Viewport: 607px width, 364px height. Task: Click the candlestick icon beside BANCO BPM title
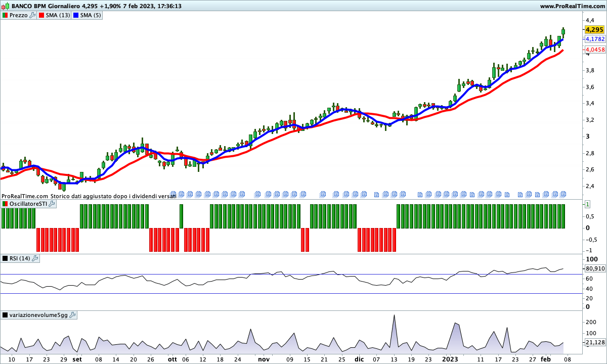[x=5, y=6]
